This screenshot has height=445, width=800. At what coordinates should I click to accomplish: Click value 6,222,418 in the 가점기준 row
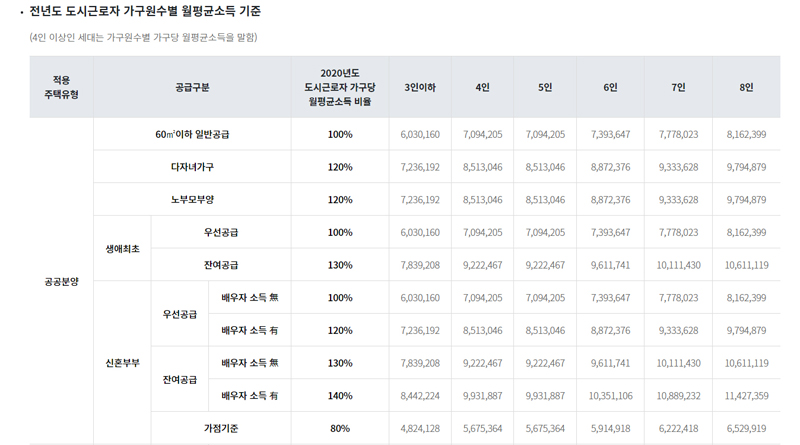(678, 428)
